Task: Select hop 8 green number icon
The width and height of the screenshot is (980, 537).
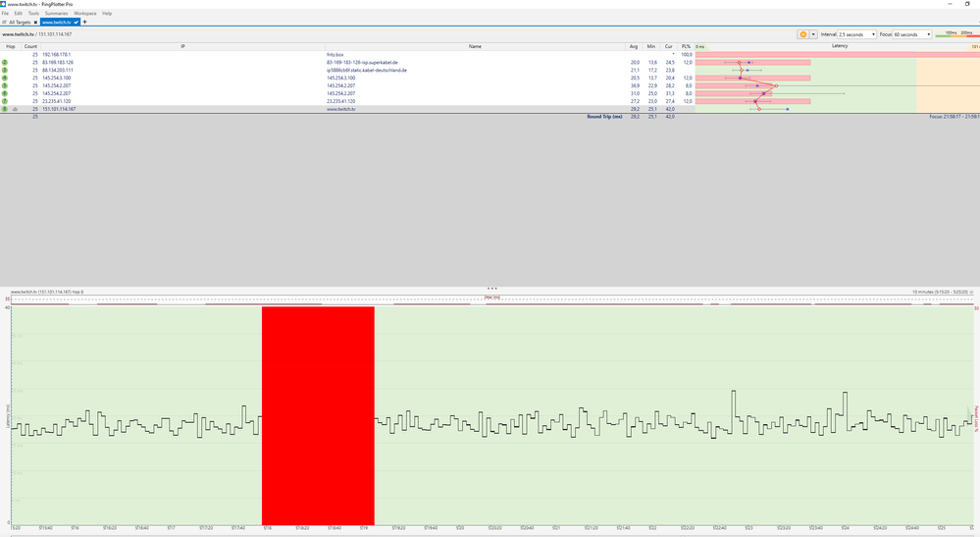Action: [x=5, y=109]
